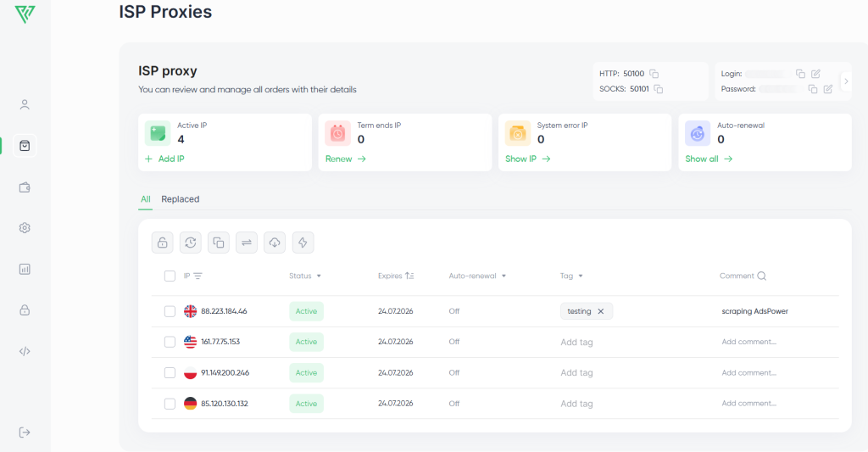The height and width of the screenshot is (452, 868).
Task: Tick checkbox for 161.77.75.153
Action: pos(170,342)
